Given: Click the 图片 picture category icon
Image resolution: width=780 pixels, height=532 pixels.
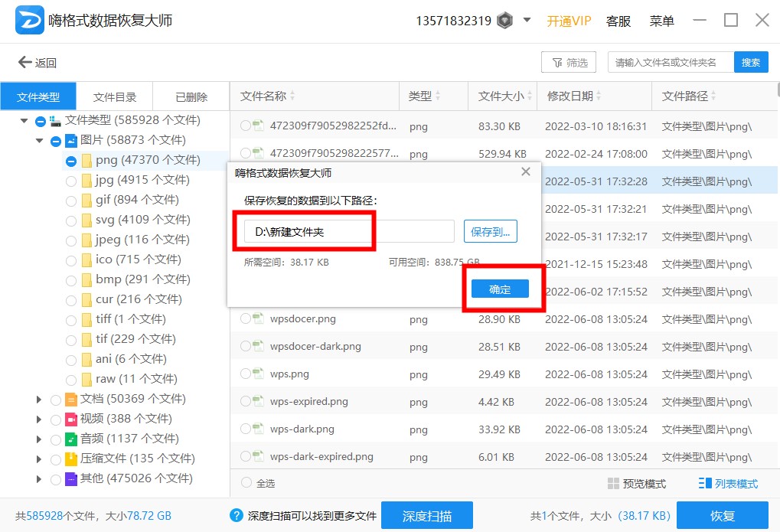Looking at the screenshot, I should click(x=71, y=140).
